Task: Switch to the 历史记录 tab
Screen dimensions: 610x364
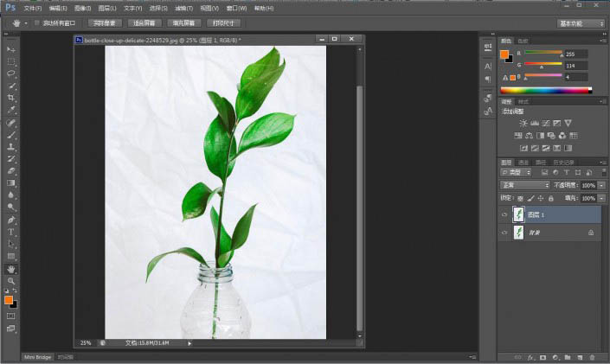Action: pos(564,162)
